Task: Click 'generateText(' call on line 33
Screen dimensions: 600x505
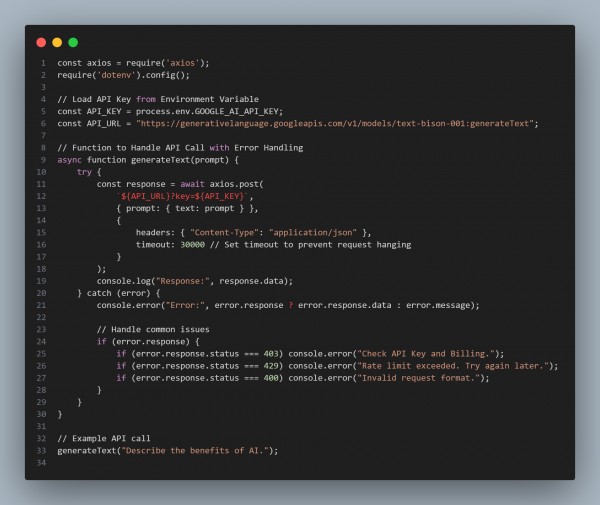Action: pos(89,451)
